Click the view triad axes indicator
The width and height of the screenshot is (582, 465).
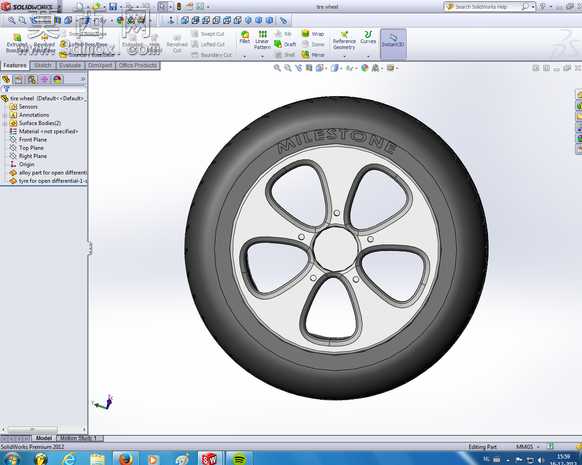click(102, 403)
